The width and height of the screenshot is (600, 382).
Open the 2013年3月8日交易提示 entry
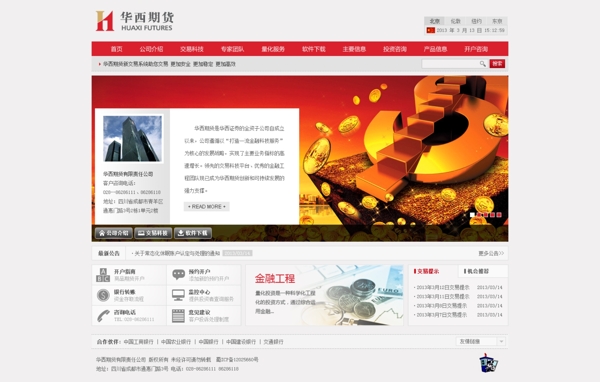click(442, 306)
